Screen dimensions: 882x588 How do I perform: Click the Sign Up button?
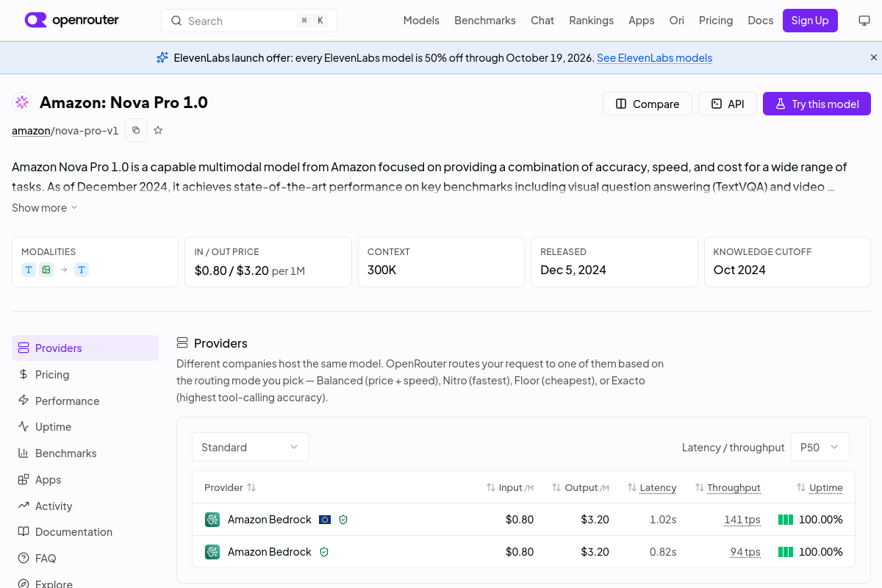(810, 21)
